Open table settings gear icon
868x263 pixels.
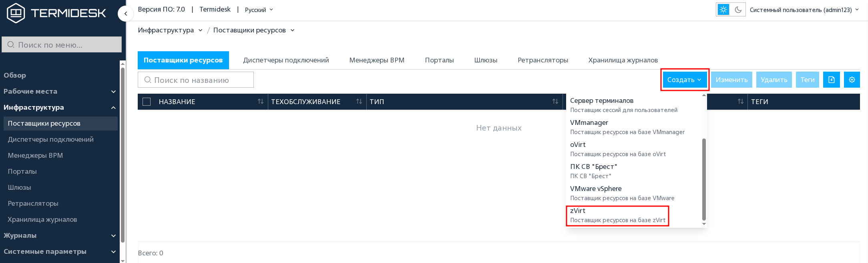point(852,80)
